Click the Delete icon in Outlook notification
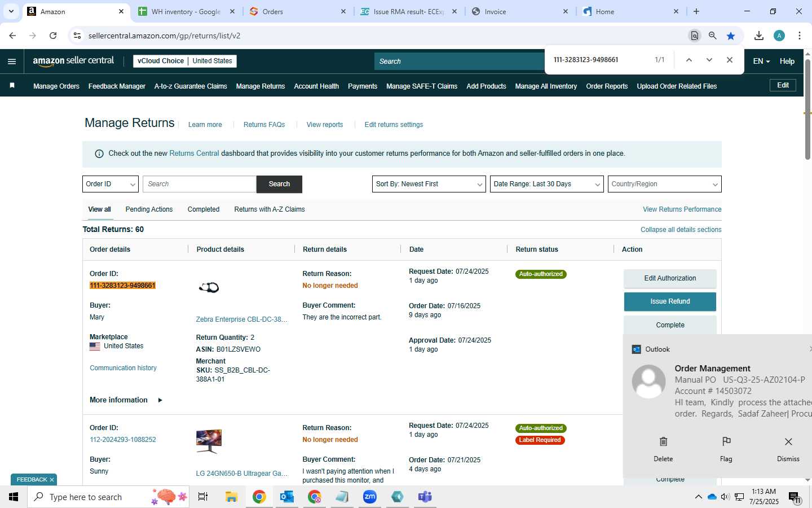 (663, 449)
